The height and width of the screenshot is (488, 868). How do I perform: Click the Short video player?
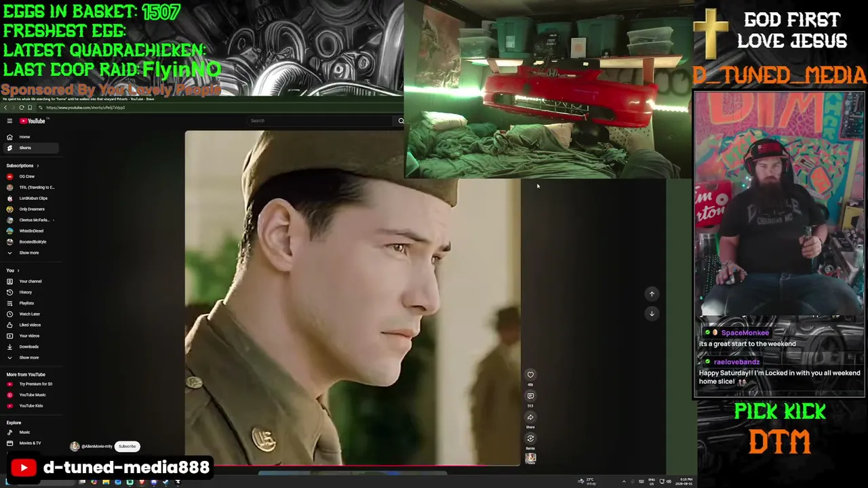click(x=353, y=298)
